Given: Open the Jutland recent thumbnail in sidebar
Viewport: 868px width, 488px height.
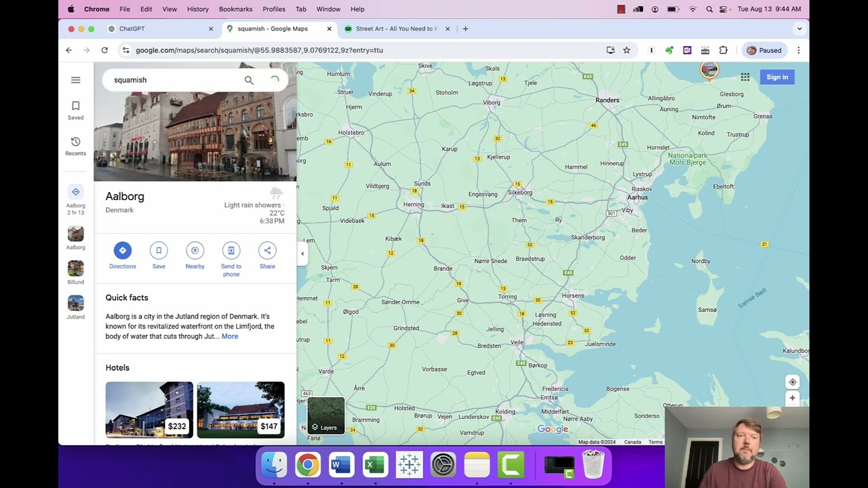Looking at the screenshot, I should (x=75, y=307).
